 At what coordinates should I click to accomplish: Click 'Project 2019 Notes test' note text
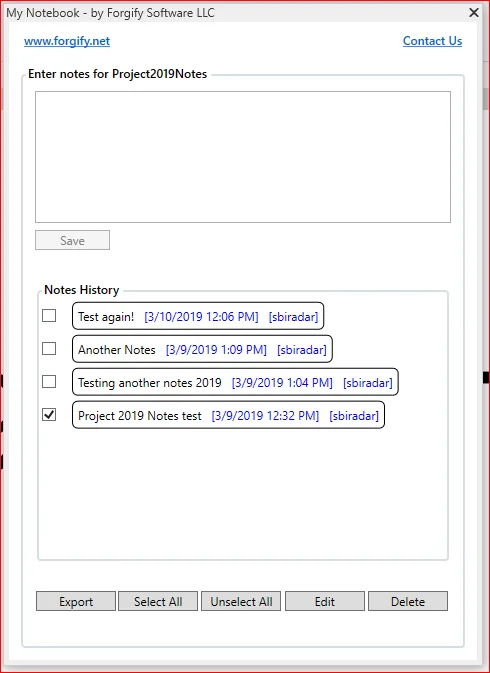click(140, 416)
